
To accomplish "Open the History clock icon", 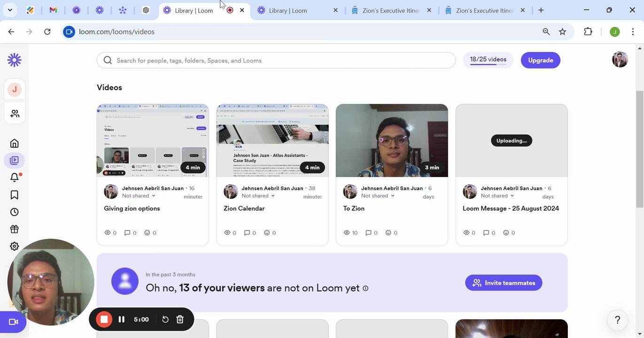I will [x=15, y=212].
